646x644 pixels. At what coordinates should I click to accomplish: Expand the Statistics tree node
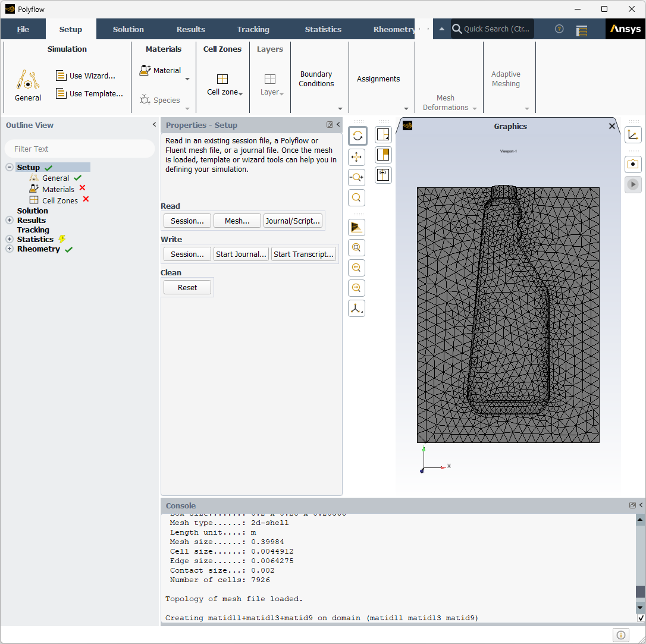(10, 239)
